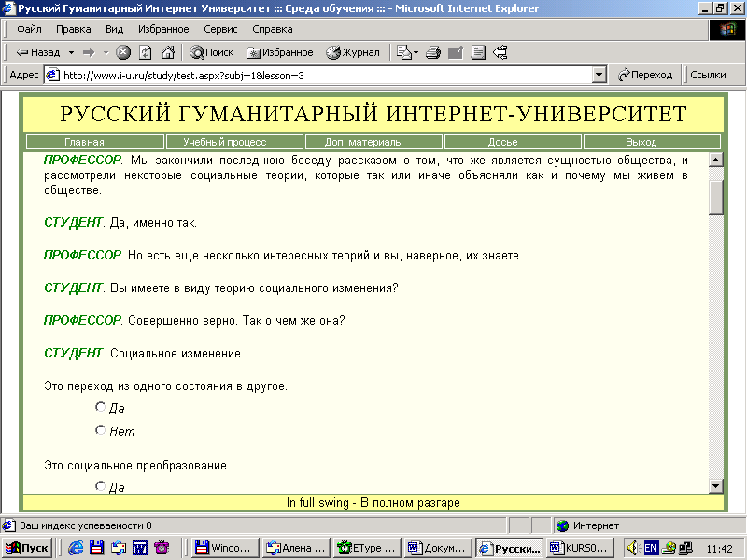Open the Журнал history toolbar button
Viewport: 747px width, 560px height.
[x=353, y=52]
